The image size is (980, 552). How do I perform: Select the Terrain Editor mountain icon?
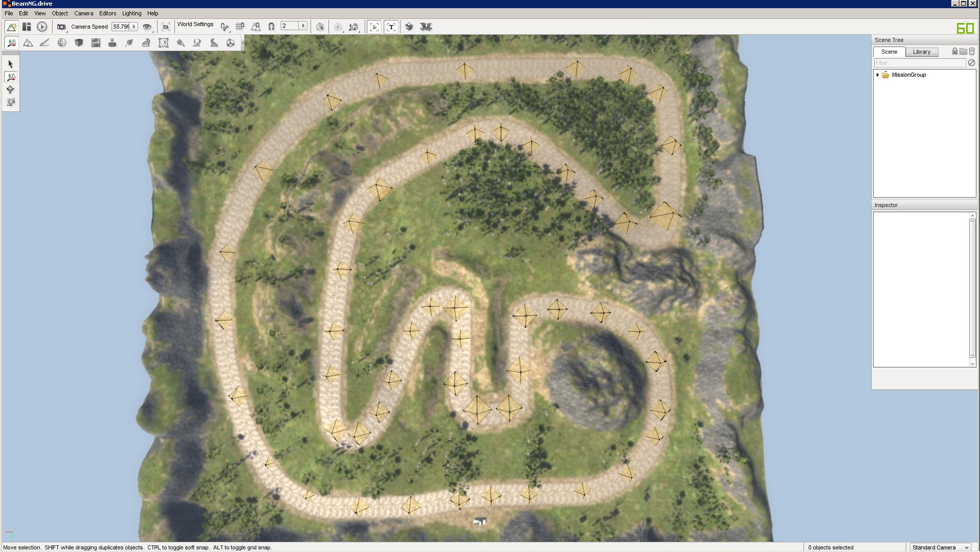click(x=28, y=43)
